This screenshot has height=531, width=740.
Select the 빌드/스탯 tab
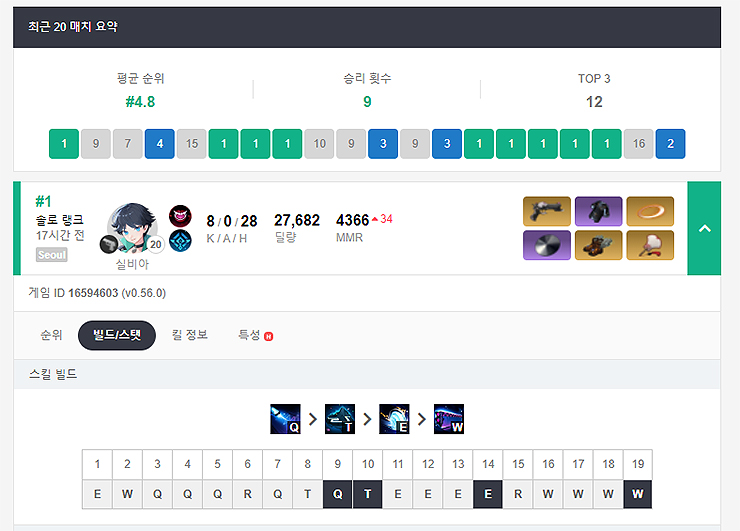point(117,335)
